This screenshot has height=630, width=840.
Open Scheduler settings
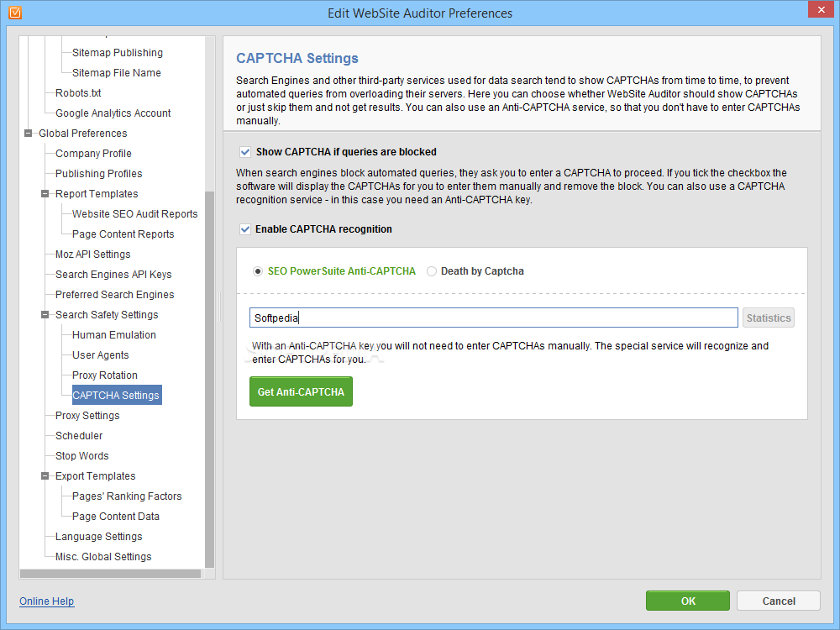coord(79,436)
